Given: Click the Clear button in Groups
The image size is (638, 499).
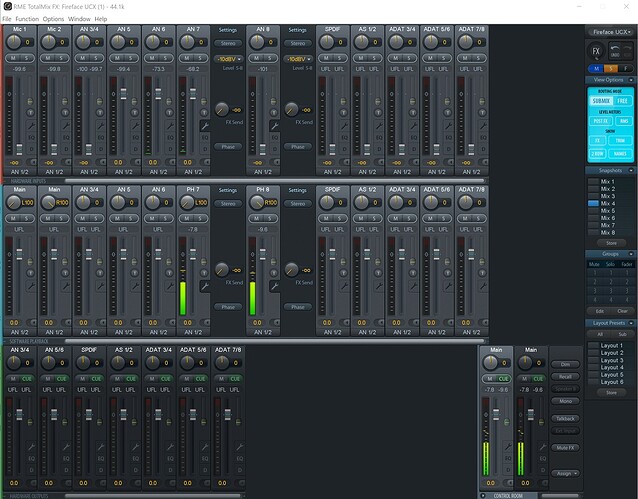Looking at the screenshot, I should tap(622, 311).
